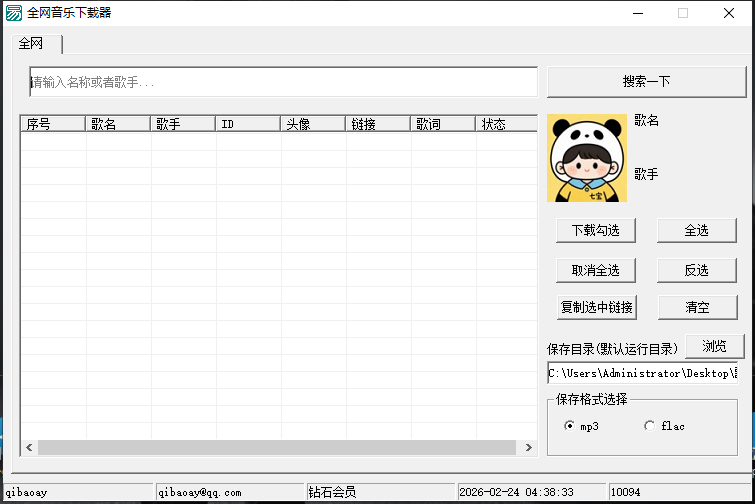Image resolution: width=755 pixels, height=504 pixels.
Task: Minimize the 全网音乐下载器 window
Action: tap(638, 13)
